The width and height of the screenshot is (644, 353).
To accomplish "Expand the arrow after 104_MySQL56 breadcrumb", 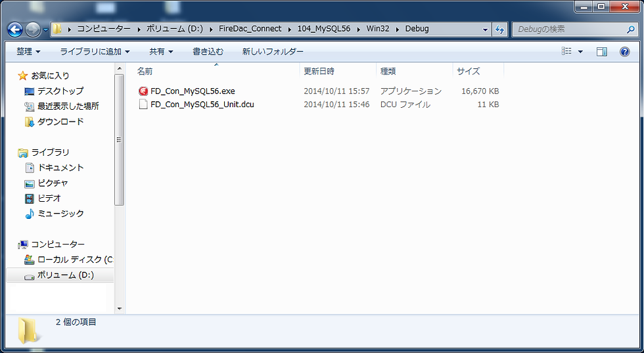I will (359, 29).
